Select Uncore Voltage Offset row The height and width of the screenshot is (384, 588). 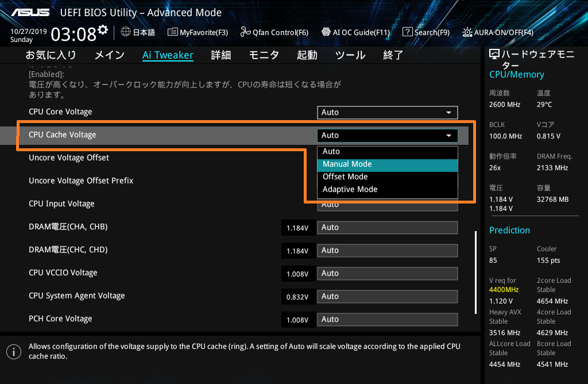(69, 158)
